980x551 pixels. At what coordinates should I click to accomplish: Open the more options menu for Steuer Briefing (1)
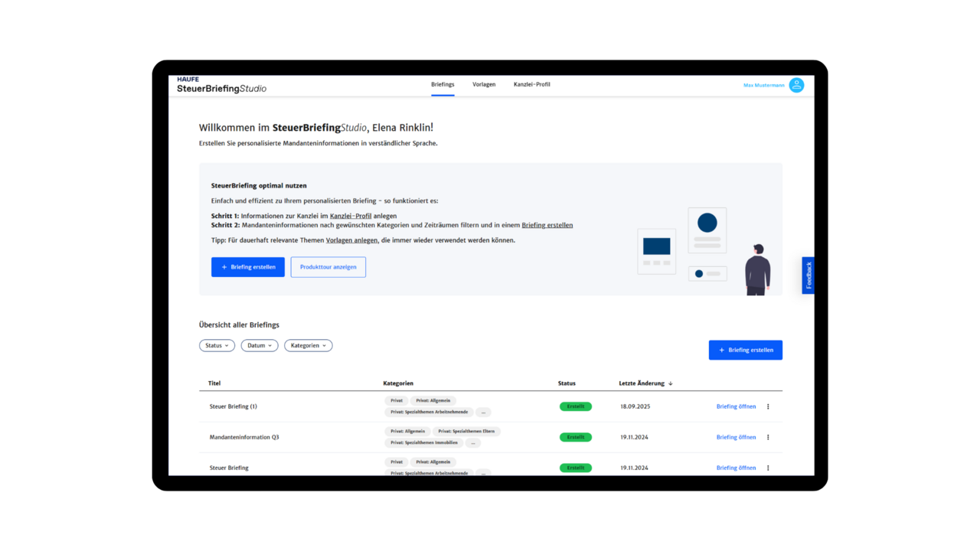[x=768, y=406]
